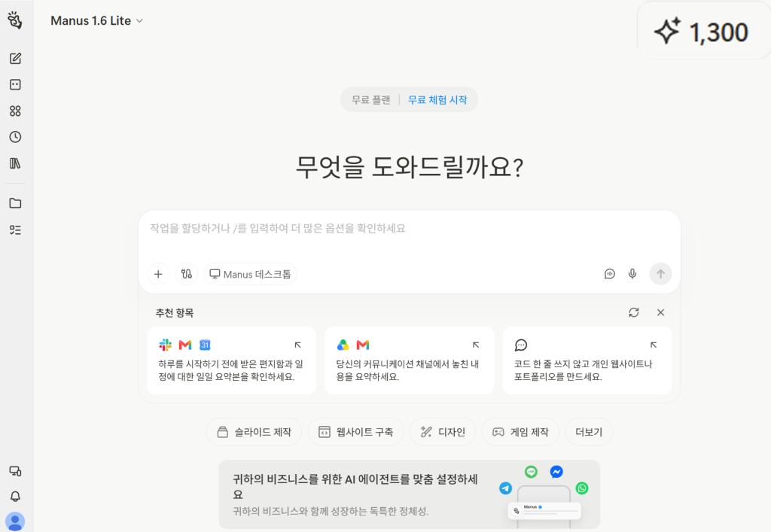Click the Slack icon on first card
The image size is (771, 532).
coord(165,345)
